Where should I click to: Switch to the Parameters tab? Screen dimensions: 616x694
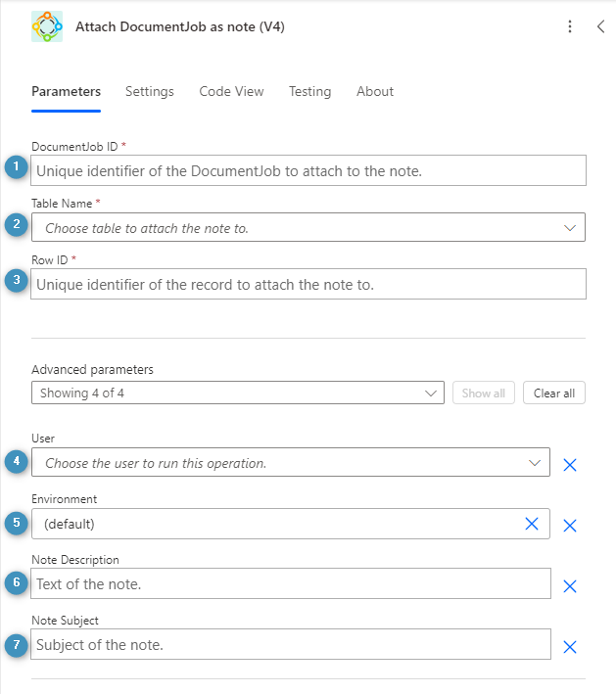(x=66, y=92)
